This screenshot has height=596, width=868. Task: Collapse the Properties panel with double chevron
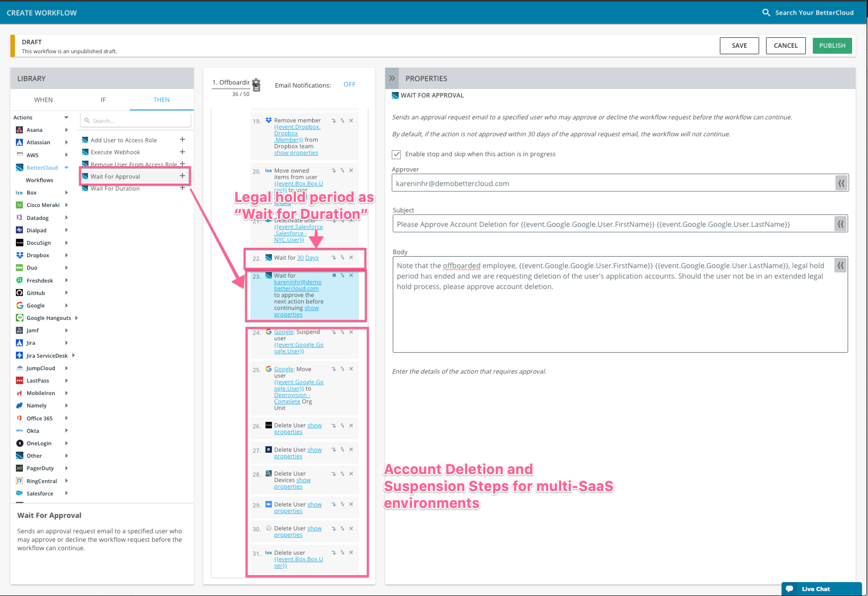(392, 78)
